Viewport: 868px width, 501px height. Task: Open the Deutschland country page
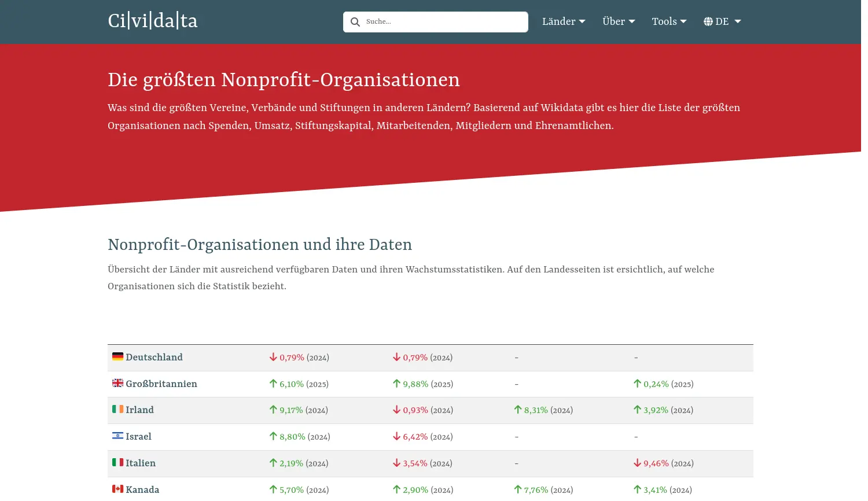coord(154,358)
